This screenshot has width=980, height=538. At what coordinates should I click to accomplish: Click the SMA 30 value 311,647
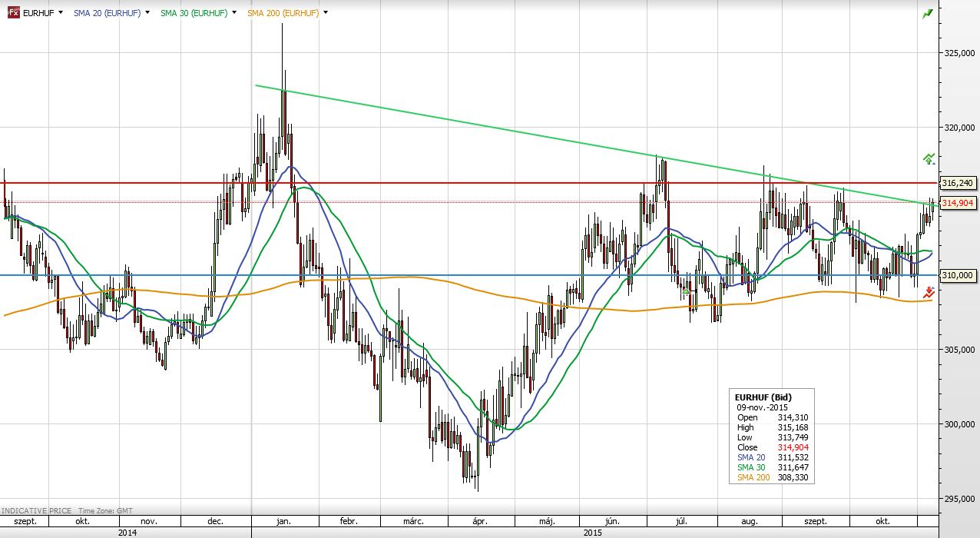pos(794,467)
